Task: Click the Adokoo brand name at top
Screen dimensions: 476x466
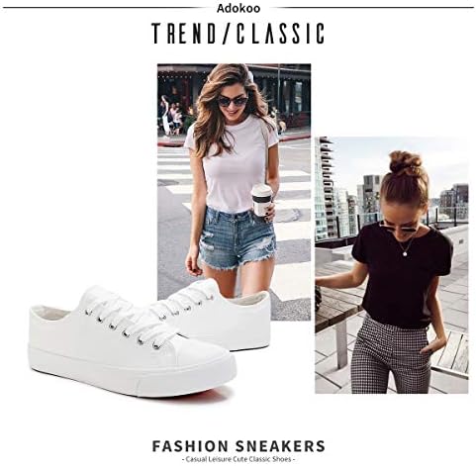Action: (238, 9)
